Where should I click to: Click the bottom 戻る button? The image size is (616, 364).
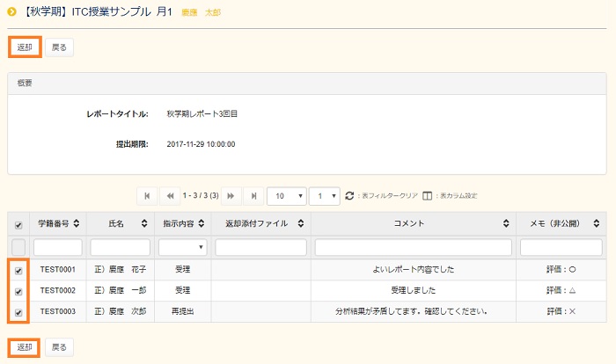[59, 347]
